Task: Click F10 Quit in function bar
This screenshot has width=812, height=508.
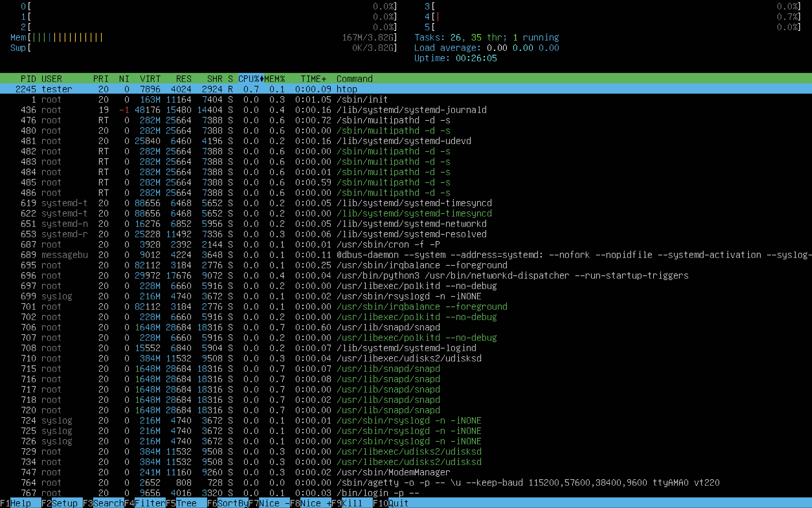Action: [x=398, y=503]
